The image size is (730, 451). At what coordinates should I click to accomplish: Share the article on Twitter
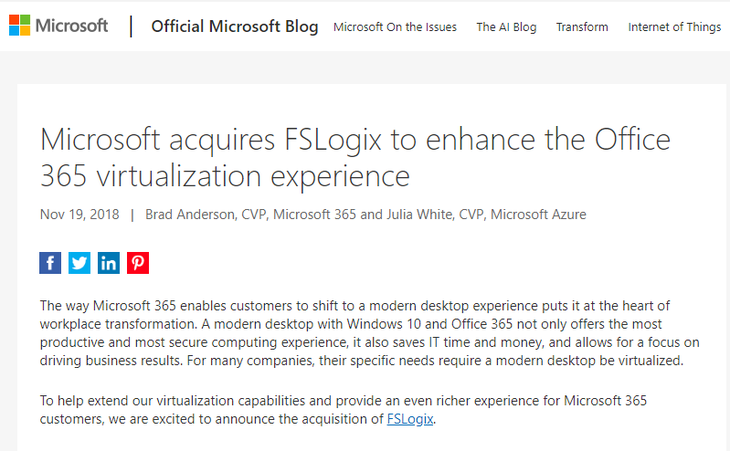[80, 263]
